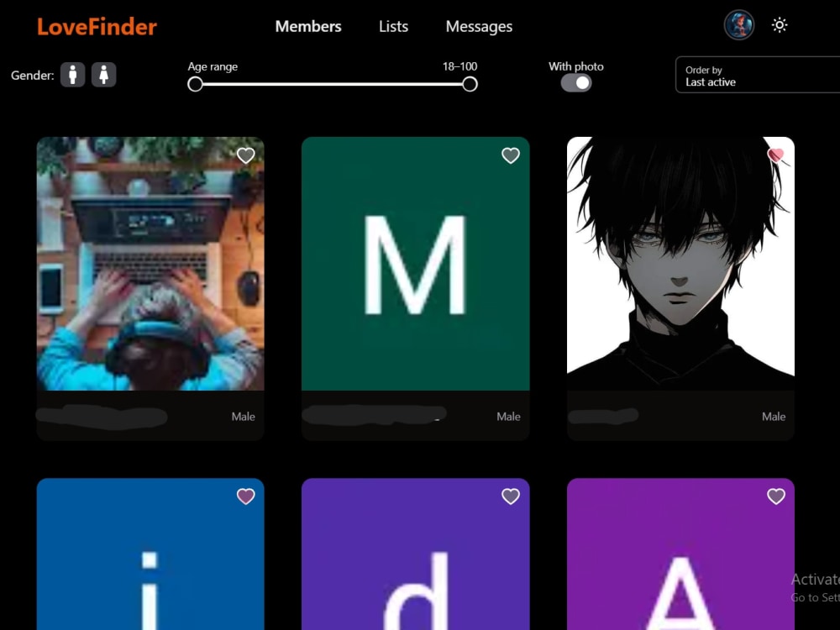840x630 pixels.
Task: Filter by female gender icon
Action: 104,75
